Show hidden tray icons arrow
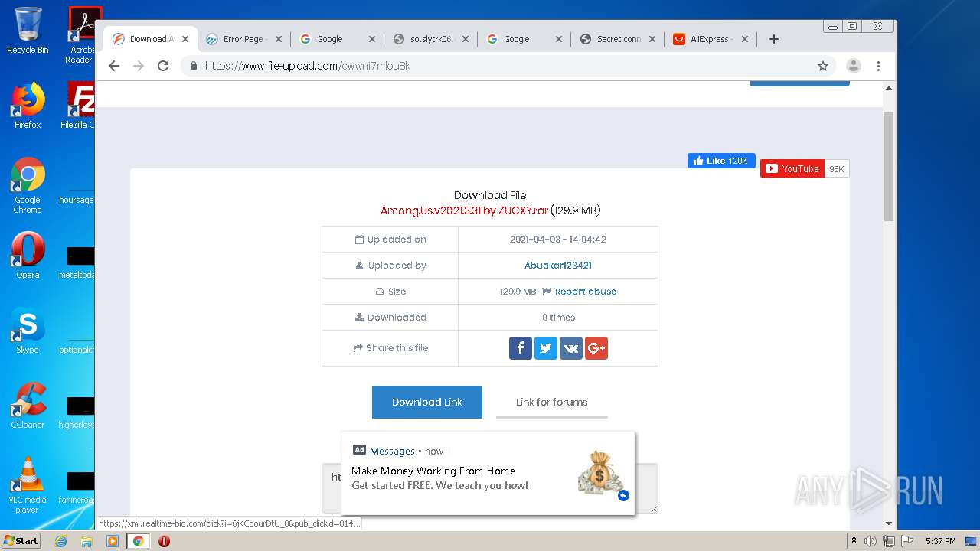 [854, 541]
